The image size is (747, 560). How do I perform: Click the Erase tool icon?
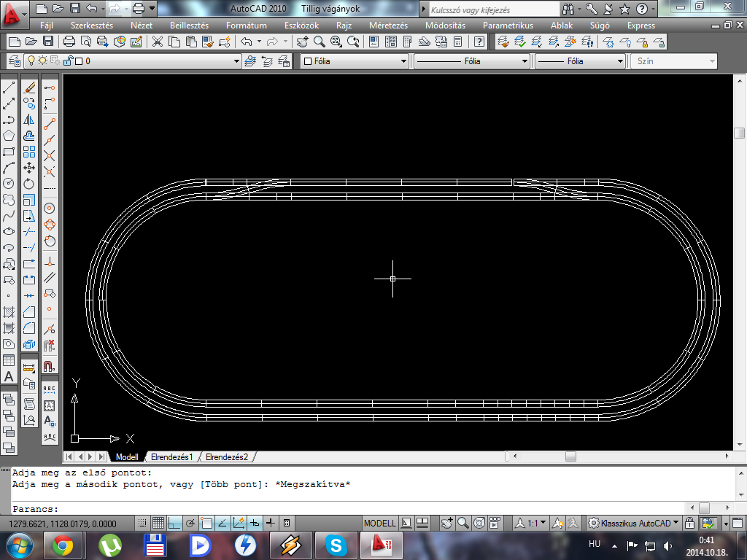[x=29, y=87]
